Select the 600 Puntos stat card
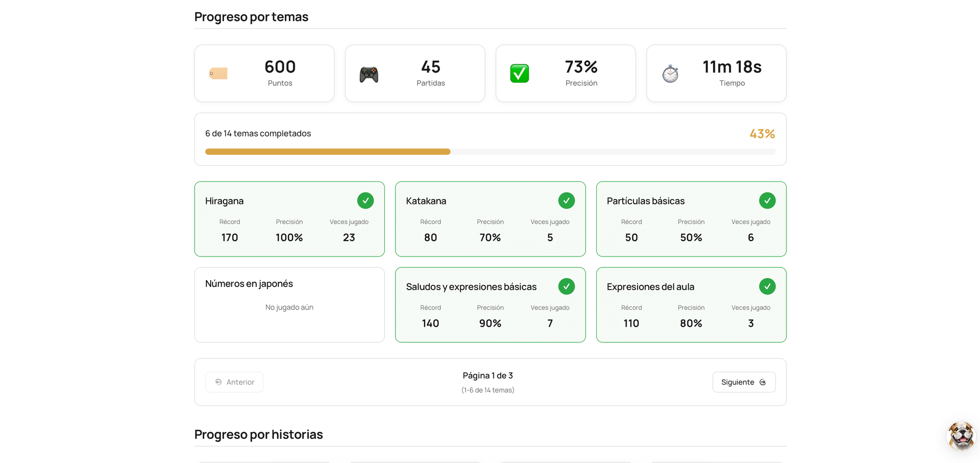980x463 pixels. 264,74
